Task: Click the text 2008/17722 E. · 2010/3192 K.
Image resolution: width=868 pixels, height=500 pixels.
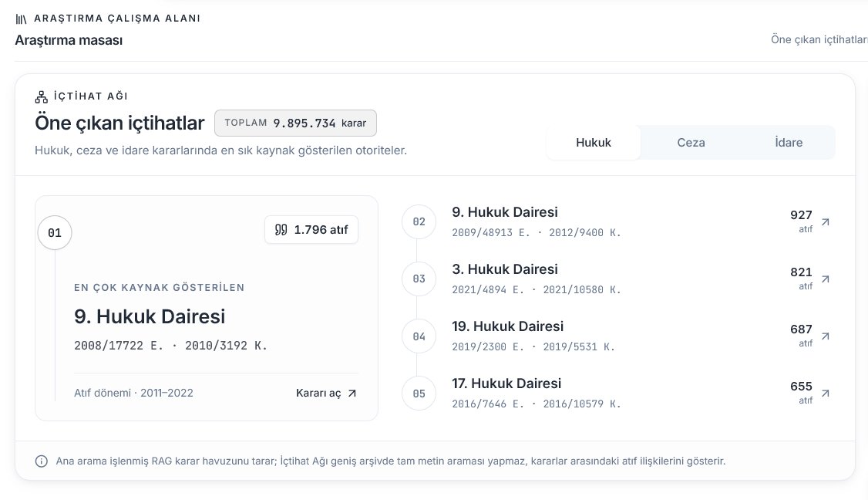Action: (170, 346)
